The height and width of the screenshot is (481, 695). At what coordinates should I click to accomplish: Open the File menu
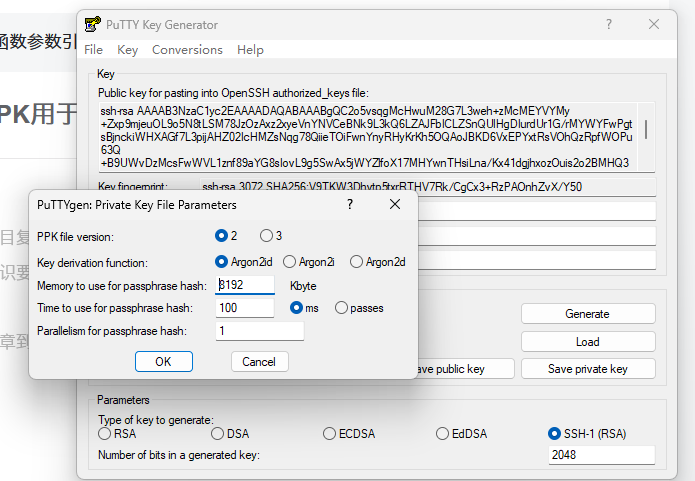coord(94,50)
